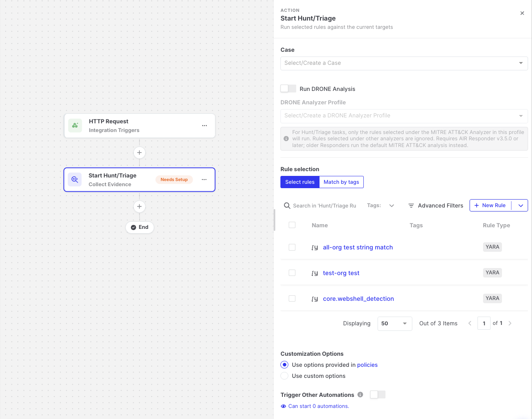Click the page number input field

coord(484,323)
